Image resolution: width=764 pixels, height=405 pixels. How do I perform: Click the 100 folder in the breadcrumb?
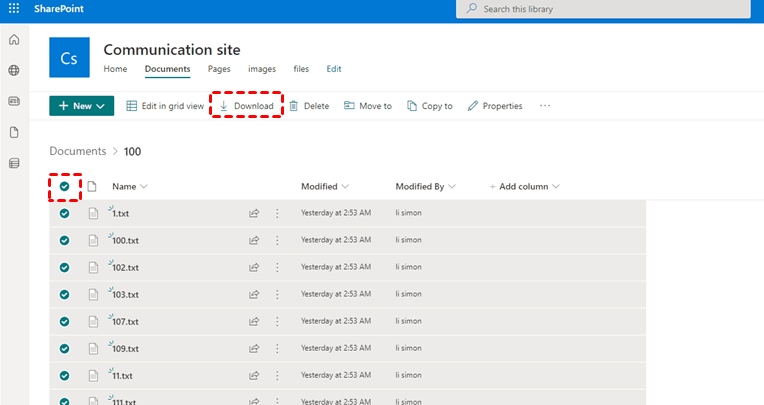click(x=132, y=152)
